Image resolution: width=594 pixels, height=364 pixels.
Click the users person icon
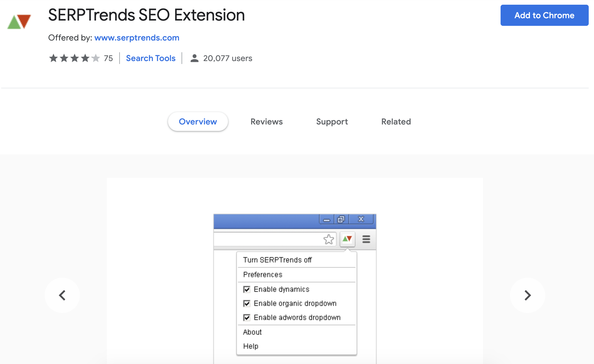pyautogui.click(x=194, y=58)
